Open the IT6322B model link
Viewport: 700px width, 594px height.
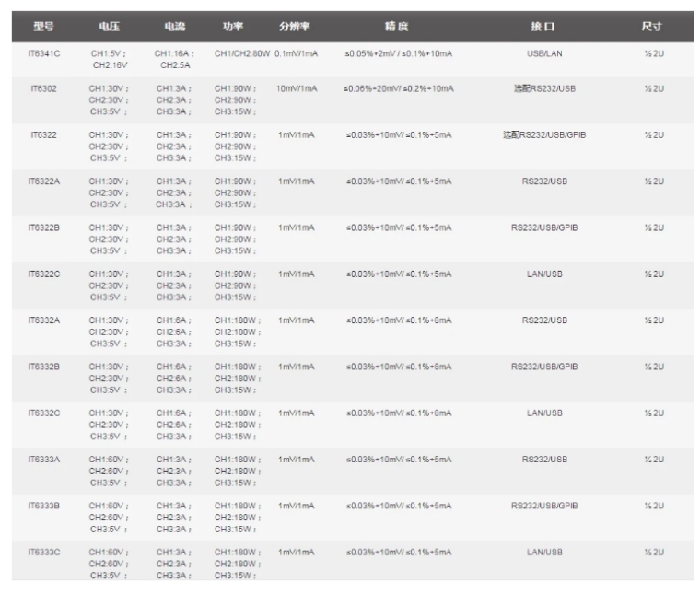click(x=44, y=227)
